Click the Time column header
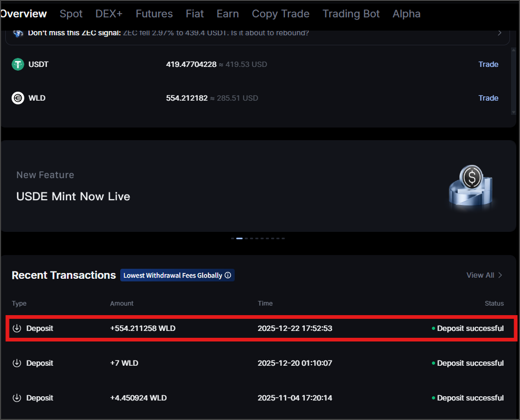Screen dimensions: 520x420 coord(265,304)
